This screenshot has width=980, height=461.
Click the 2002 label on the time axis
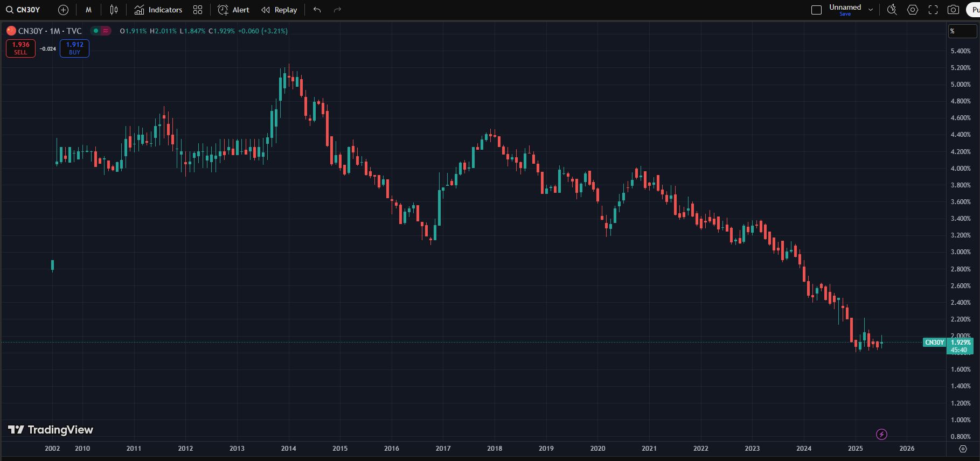pyautogui.click(x=52, y=449)
